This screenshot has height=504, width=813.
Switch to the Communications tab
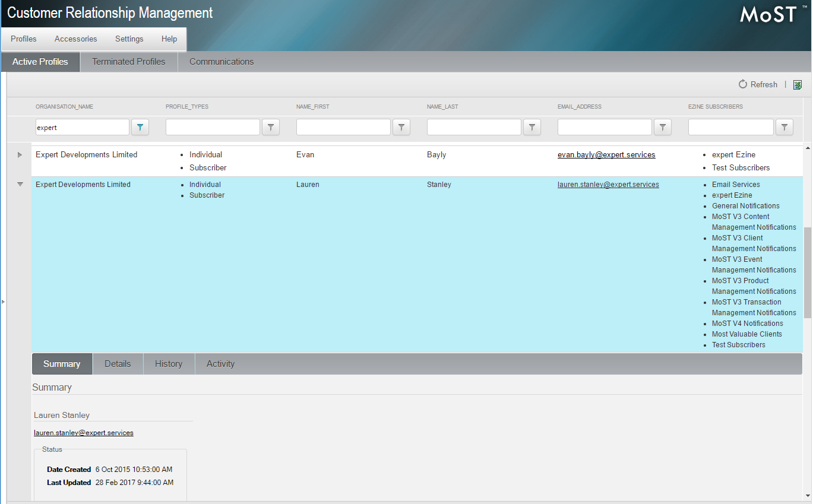222,62
